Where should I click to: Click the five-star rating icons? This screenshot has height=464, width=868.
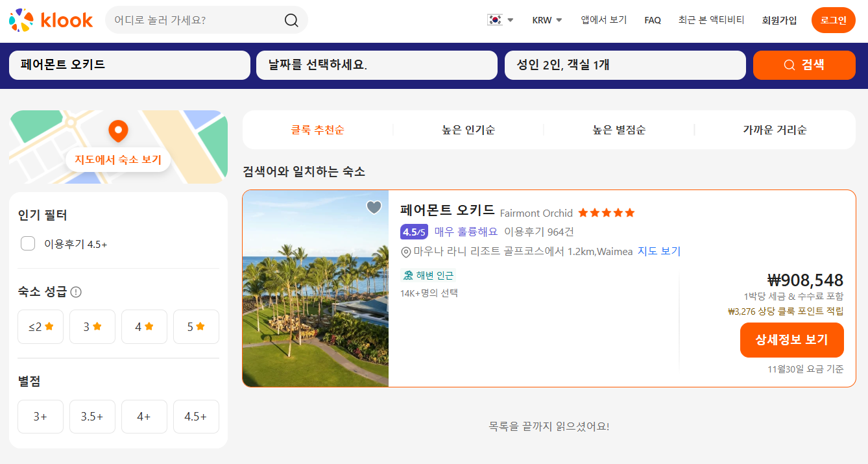coord(606,213)
